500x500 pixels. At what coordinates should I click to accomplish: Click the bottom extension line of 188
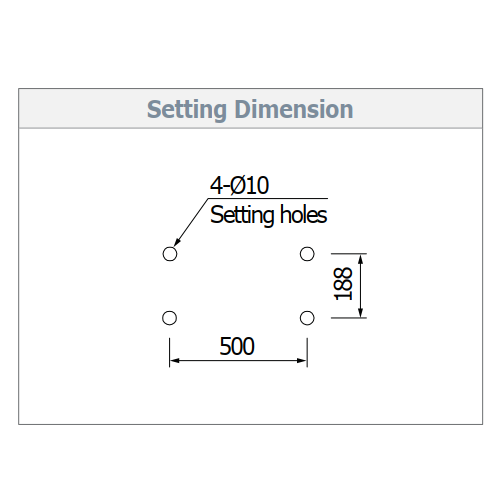tap(349, 318)
